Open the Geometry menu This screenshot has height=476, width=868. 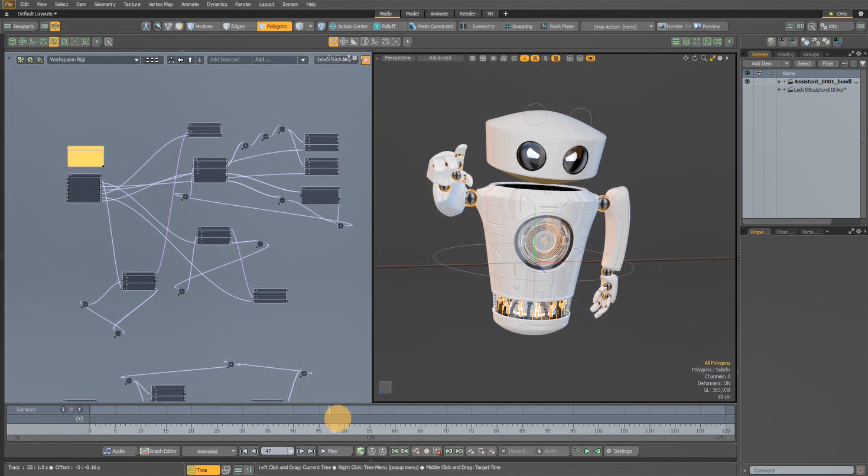105,4
